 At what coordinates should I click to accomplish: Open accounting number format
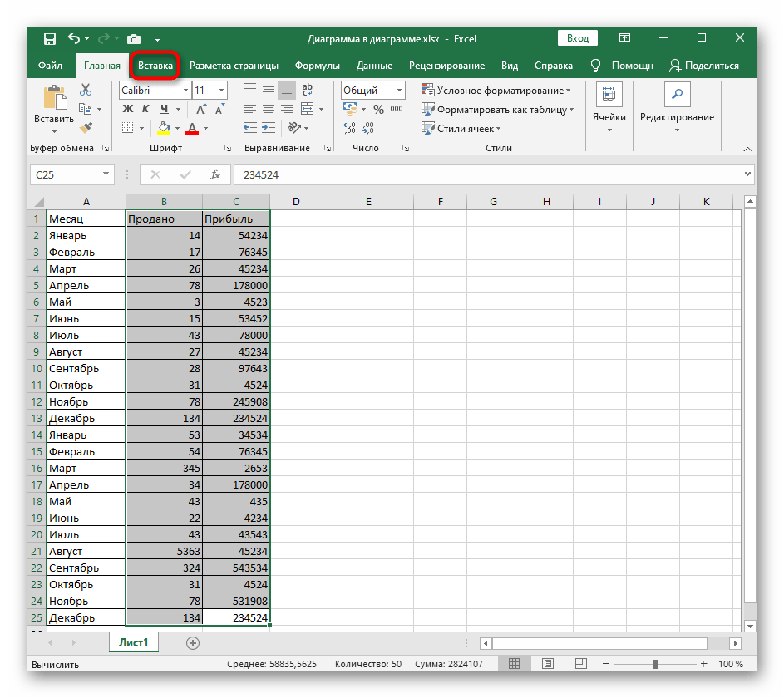(x=350, y=109)
